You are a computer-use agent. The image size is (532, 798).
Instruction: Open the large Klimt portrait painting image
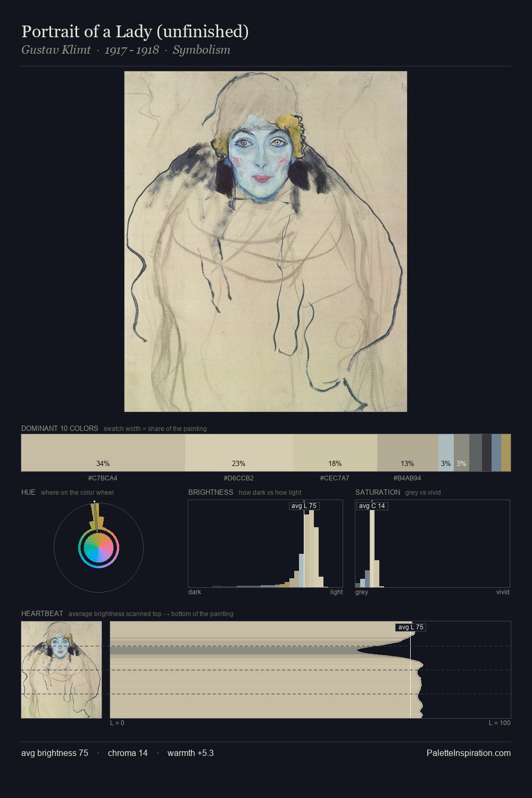pos(265,242)
